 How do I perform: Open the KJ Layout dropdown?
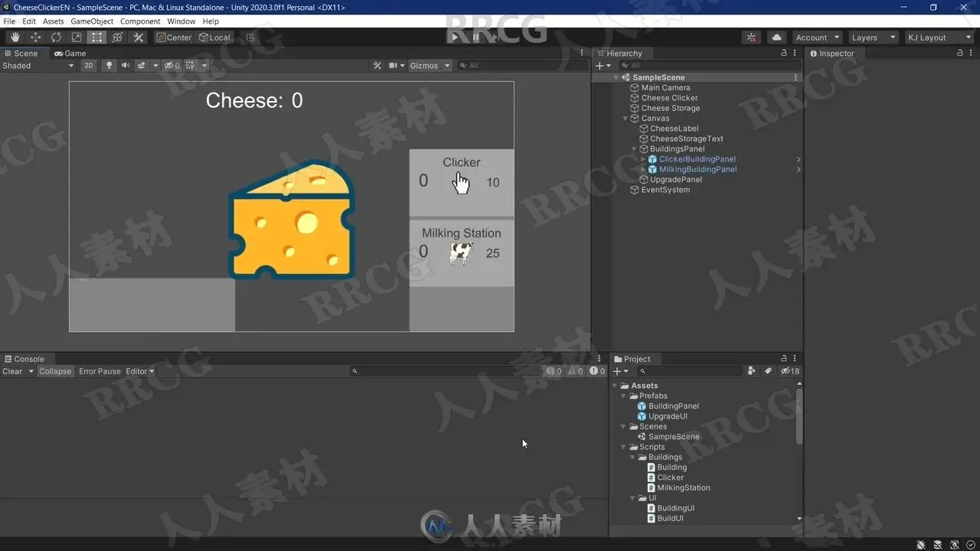(x=939, y=37)
